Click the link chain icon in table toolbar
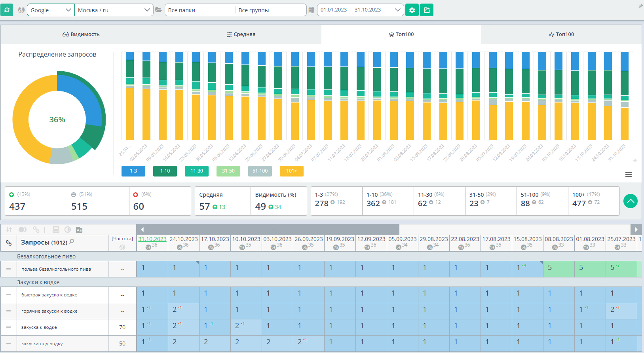Viewport: 644px width, 353px height. point(36,230)
